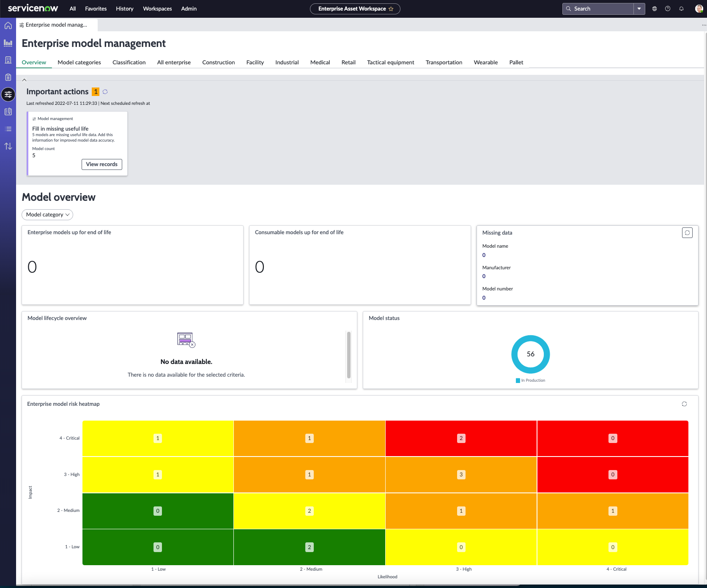Toggle the In Production legend swatch
The width and height of the screenshot is (707, 588).
(x=518, y=380)
